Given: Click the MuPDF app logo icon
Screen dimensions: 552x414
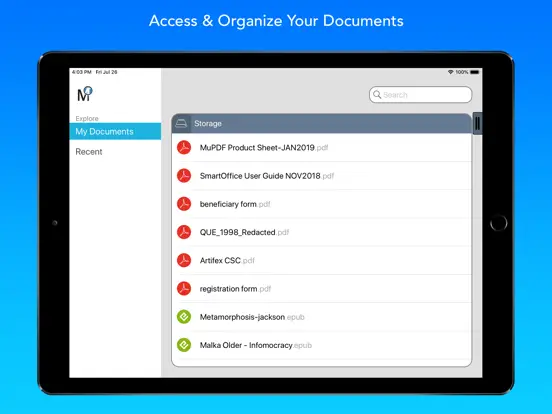Looking at the screenshot, I should 85,94.
